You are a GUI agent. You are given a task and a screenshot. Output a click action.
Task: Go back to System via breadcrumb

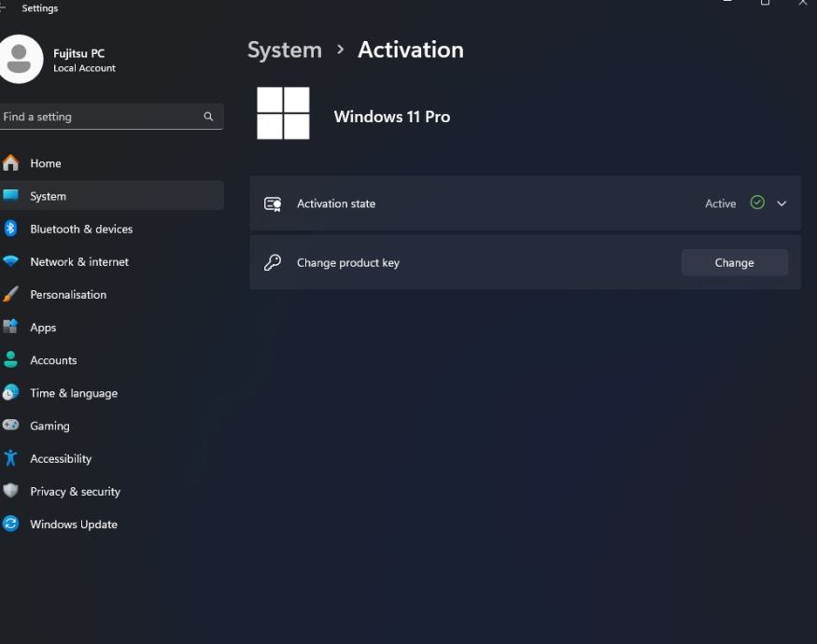(285, 50)
